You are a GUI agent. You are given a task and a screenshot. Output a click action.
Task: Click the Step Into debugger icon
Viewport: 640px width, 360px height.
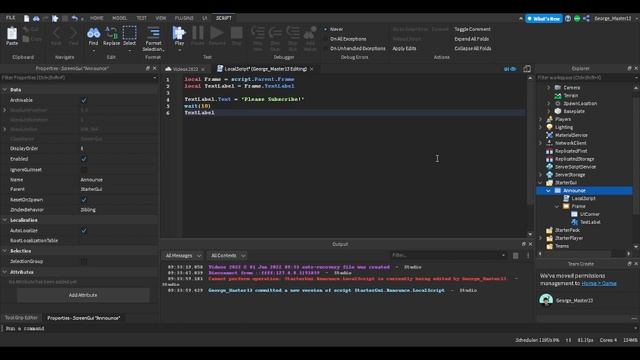click(x=258, y=33)
